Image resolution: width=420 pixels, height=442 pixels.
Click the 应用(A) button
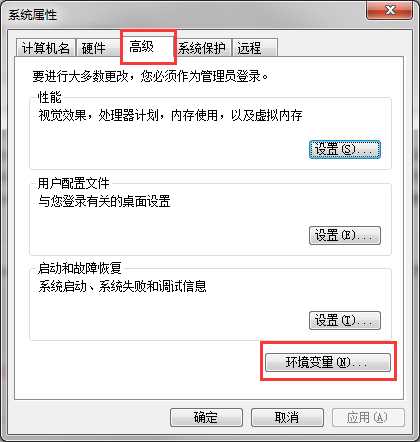(368, 418)
